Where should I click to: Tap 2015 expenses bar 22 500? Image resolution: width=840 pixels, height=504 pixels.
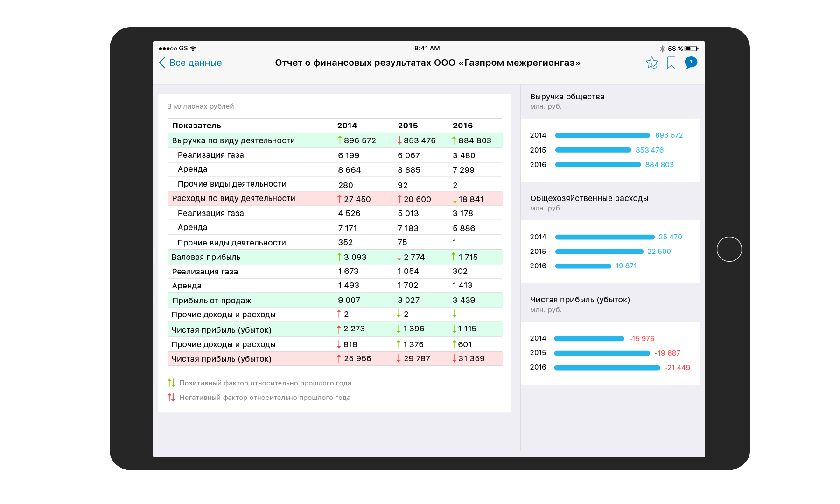point(599,252)
